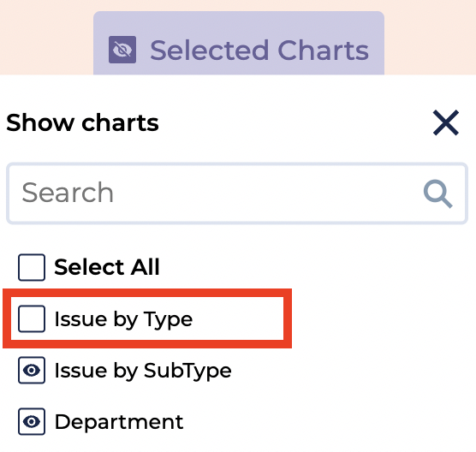Click the crossed-out eye icon beside Selected Charts

tap(122, 50)
